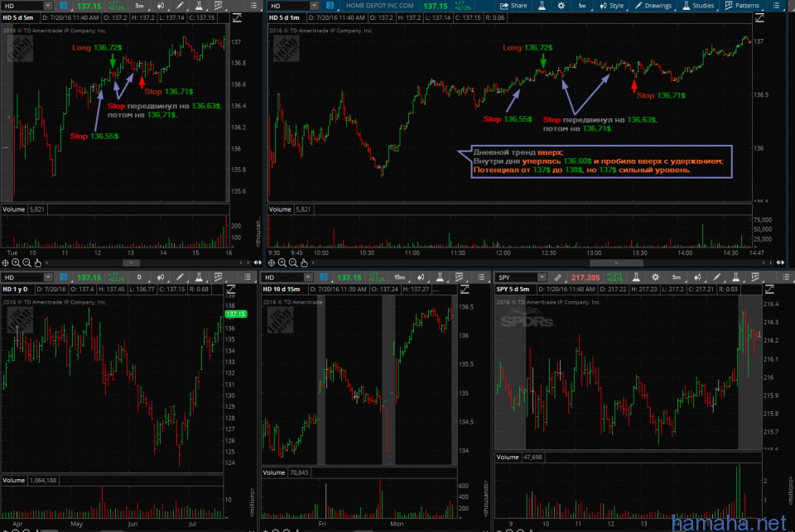Open flask Studies icon in top-left chart
This screenshot has width=795, height=532.
coord(199,6)
